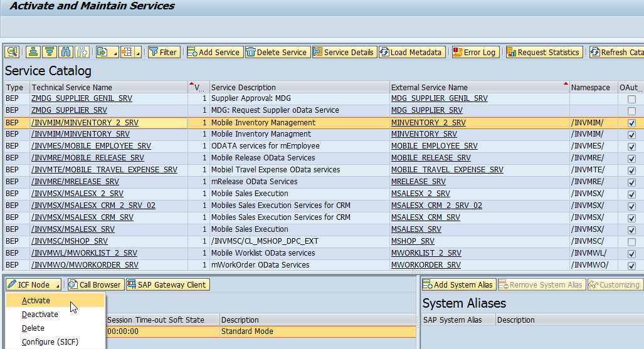Image resolution: width=644 pixels, height=349 pixels.
Task: Click the Find binoculars icon
Action: pos(66,52)
